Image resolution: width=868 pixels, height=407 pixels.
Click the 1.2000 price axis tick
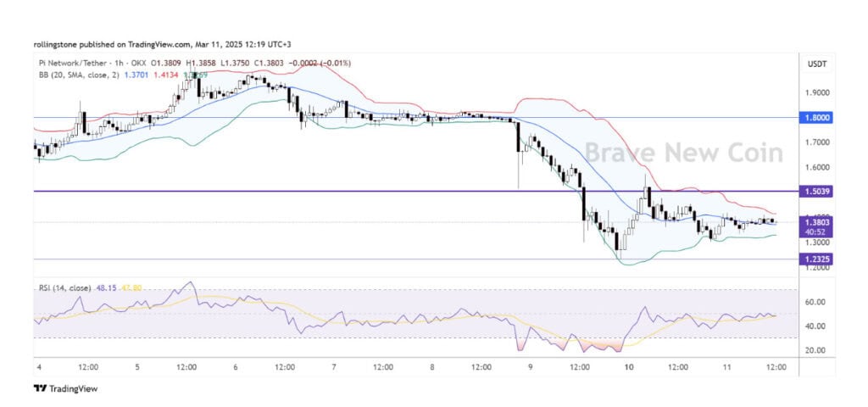pos(817,267)
